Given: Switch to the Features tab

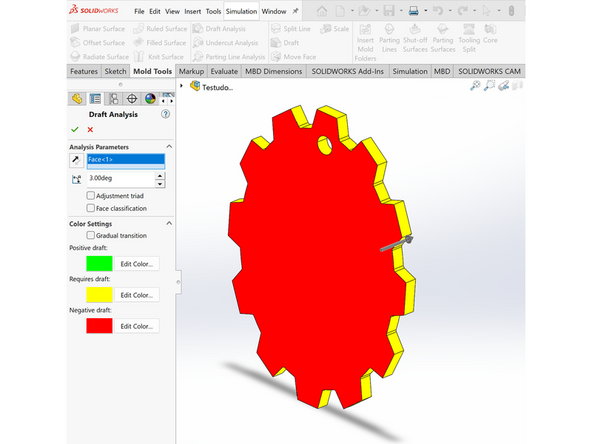Looking at the screenshot, I should [84, 71].
